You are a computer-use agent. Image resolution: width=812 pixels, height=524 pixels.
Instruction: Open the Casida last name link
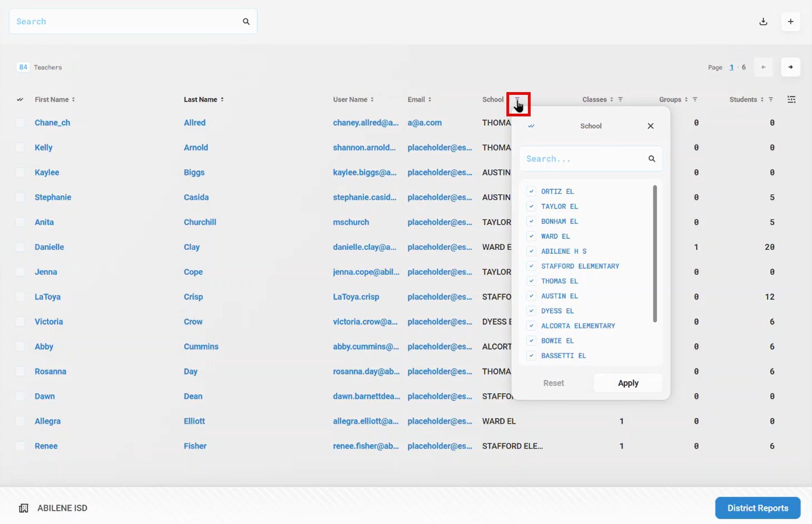(x=196, y=197)
